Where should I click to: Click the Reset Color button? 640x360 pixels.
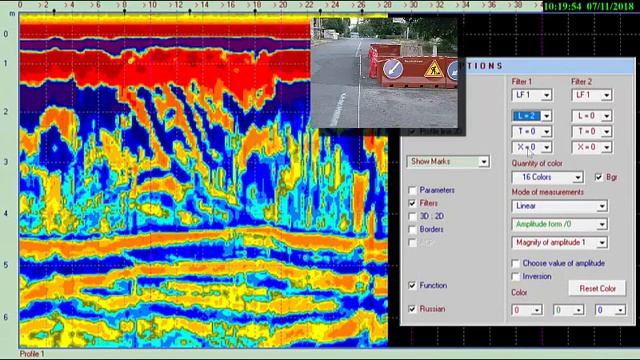[597, 289]
